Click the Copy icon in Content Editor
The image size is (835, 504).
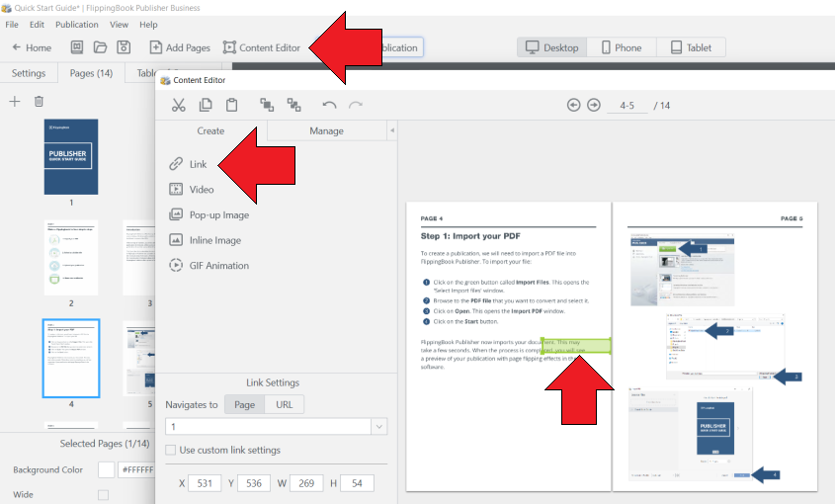205,105
